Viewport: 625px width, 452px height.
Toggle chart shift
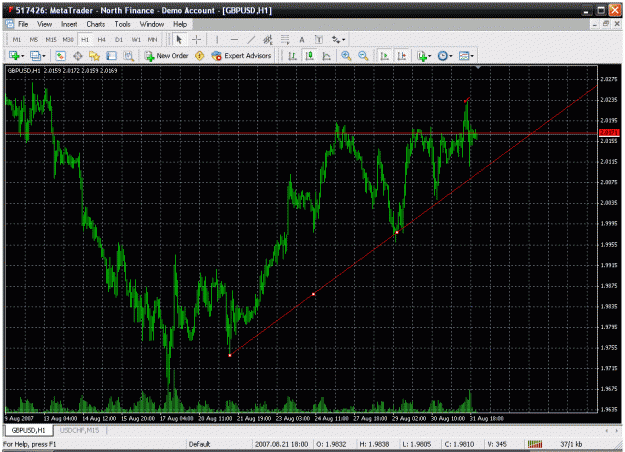coord(401,56)
